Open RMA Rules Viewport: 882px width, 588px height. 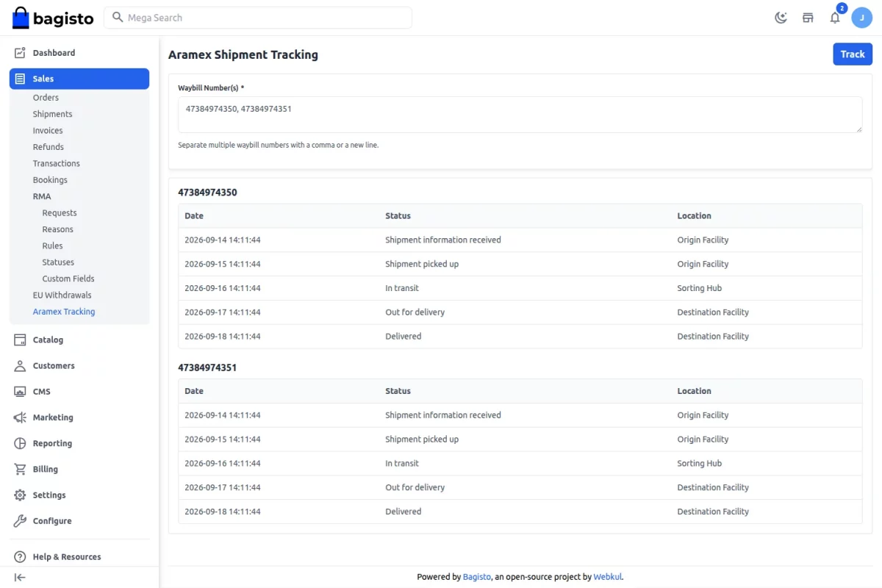(x=52, y=245)
